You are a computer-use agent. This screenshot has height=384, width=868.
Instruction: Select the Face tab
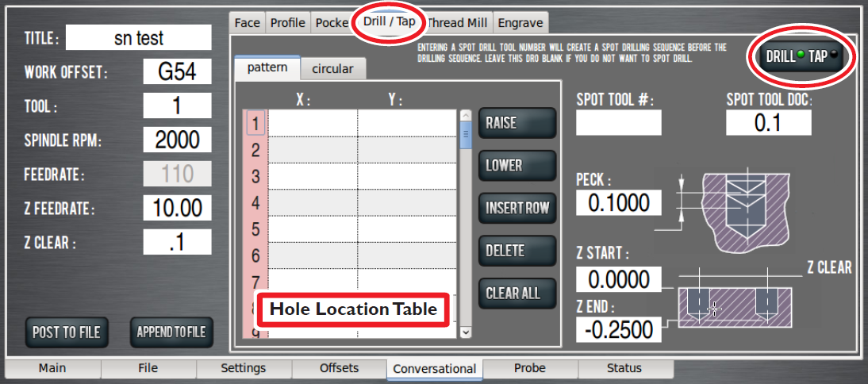click(247, 22)
